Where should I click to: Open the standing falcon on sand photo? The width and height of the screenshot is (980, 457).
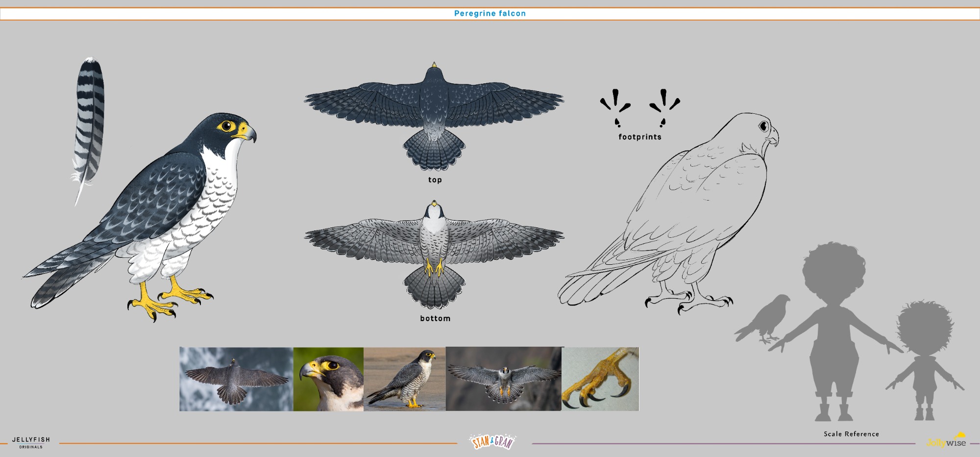[405, 379]
